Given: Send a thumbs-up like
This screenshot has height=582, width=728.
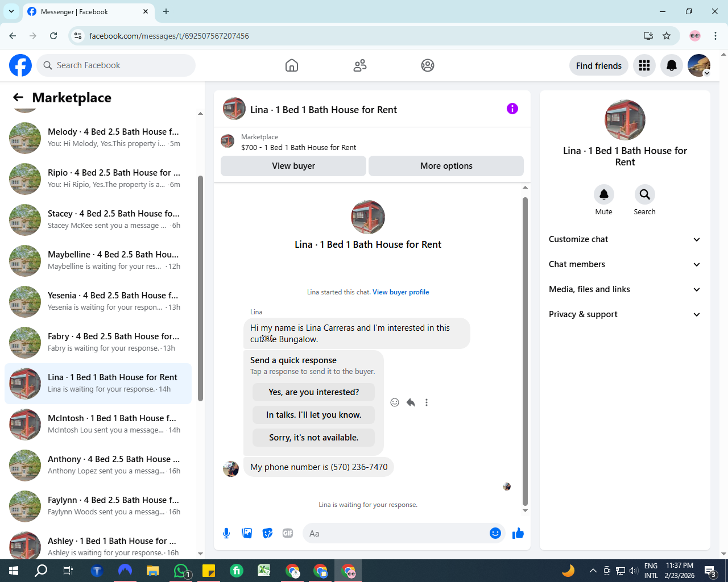Looking at the screenshot, I should click(x=518, y=533).
